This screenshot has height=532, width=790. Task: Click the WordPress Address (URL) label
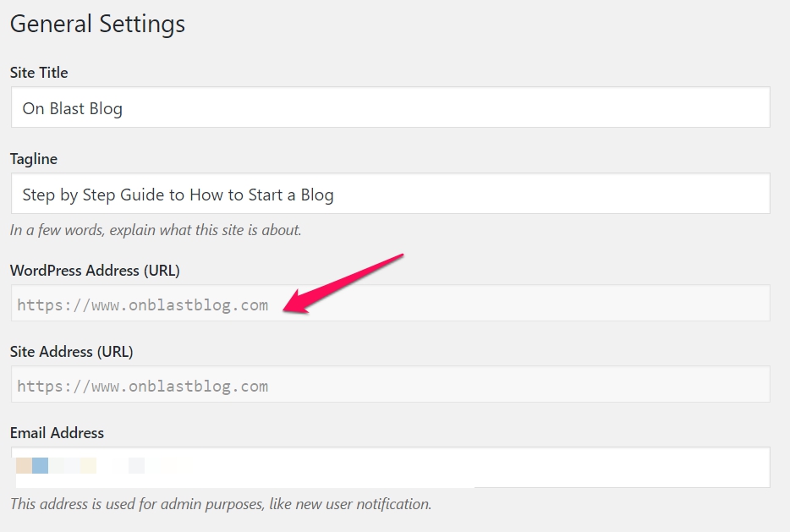pyautogui.click(x=95, y=271)
